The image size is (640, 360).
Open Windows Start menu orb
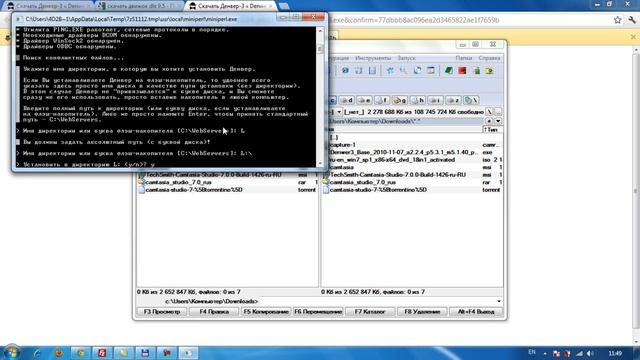click(11, 352)
